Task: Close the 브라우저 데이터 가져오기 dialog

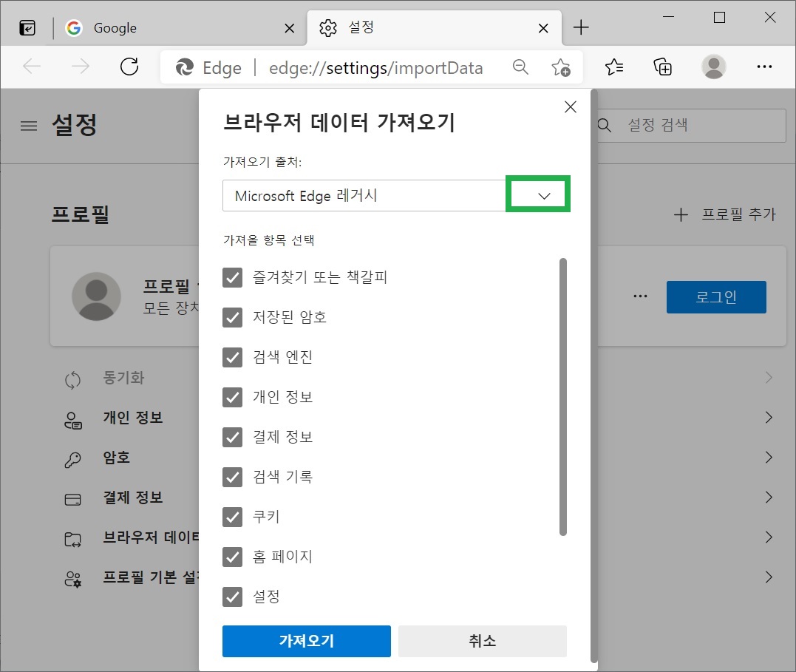Action: 571,106
